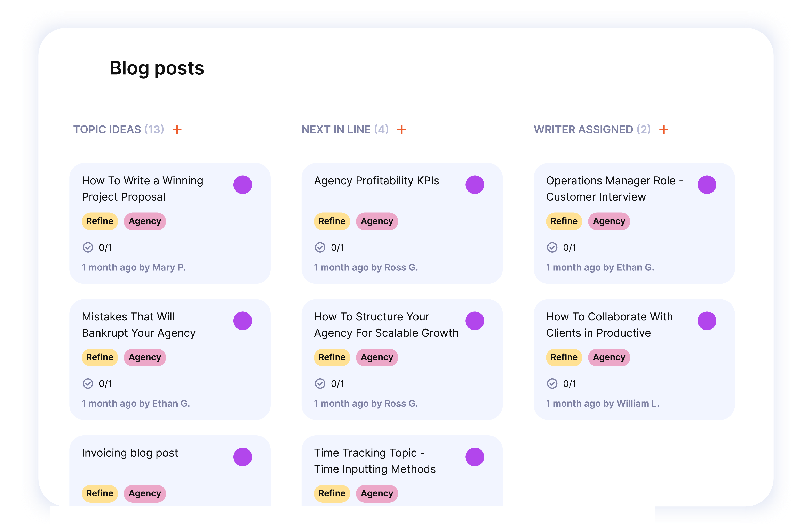Click purple avatar on Winning Project Proposal card
Image resolution: width=812 pixels, height=528 pixels.
pos(242,185)
